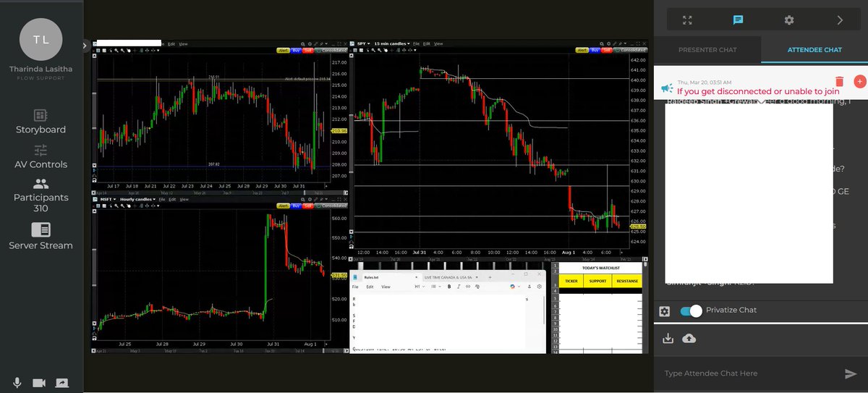The width and height of the screenshot is (868, 393).
Task: Click Sell button in MSFT chart
Action: (307, 206)
